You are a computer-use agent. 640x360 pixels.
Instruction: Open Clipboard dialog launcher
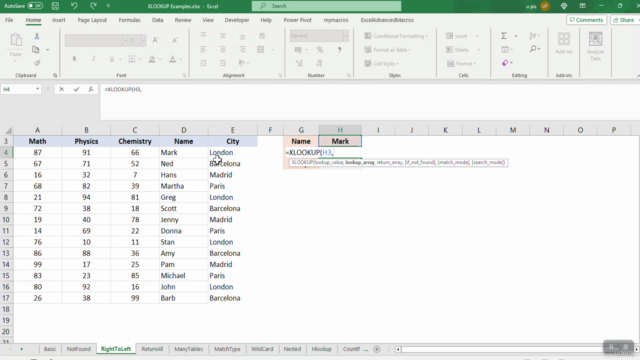pyautogui.click(x=55, y=76)
